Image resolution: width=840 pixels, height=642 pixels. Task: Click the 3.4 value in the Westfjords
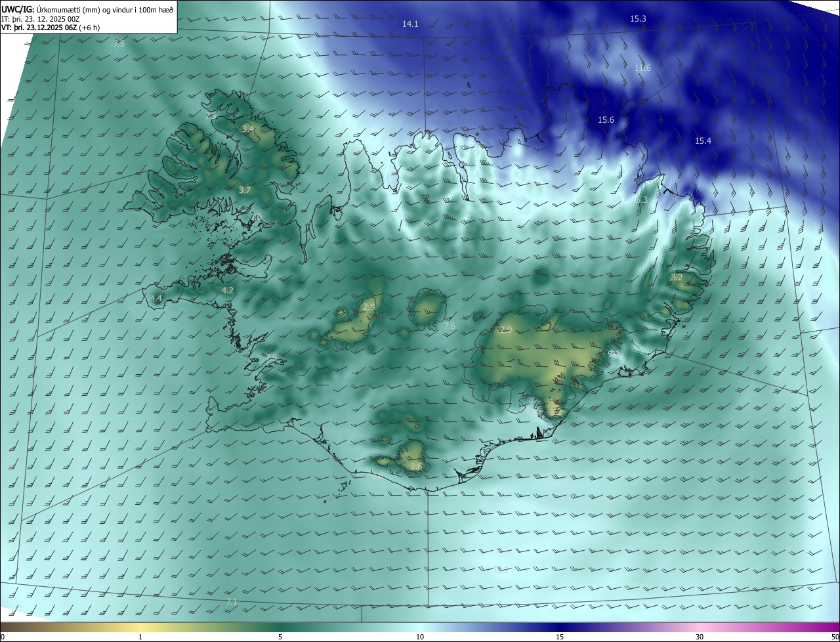(248, 129)
